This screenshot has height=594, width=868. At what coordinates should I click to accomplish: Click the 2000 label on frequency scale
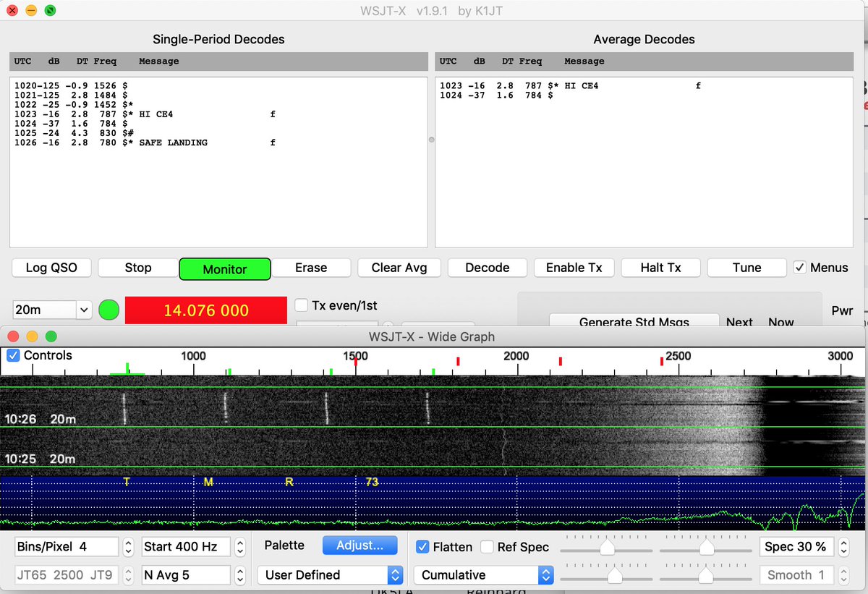point(516,356)
